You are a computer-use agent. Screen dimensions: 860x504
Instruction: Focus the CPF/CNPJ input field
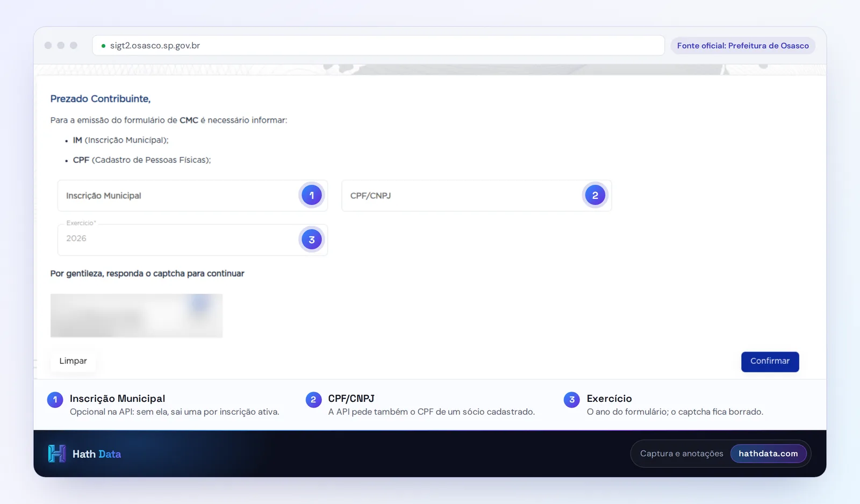coord(476,196)
